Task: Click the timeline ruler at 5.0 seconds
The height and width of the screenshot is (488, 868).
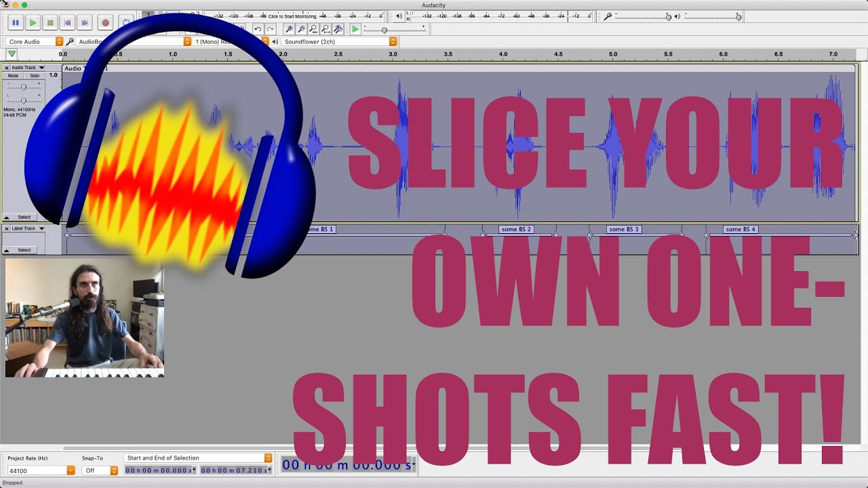Action: pos(613,54)
